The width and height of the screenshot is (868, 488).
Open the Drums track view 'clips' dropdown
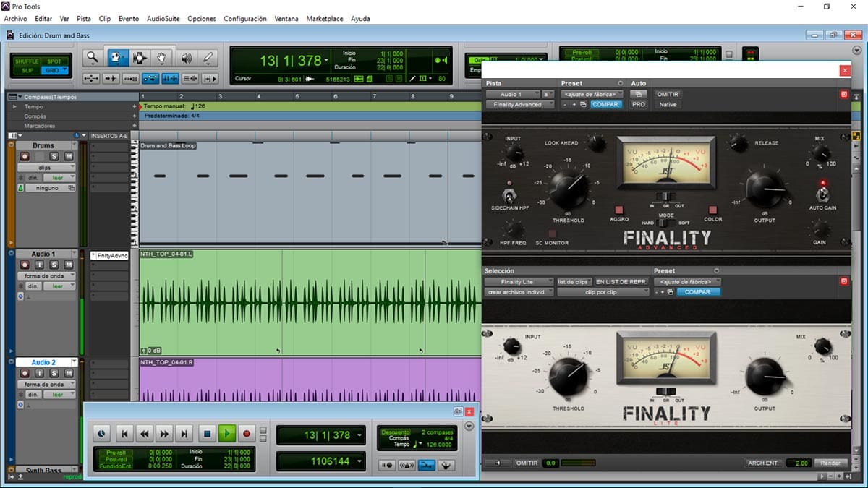46,167
